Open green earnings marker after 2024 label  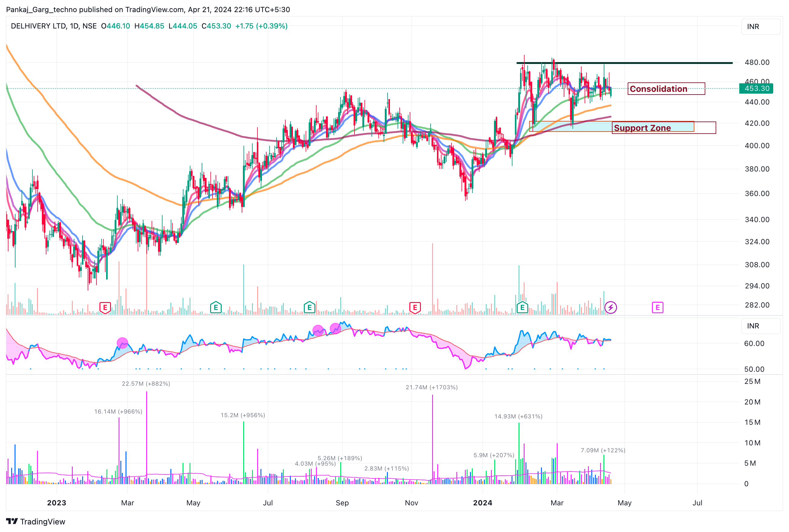522,308
